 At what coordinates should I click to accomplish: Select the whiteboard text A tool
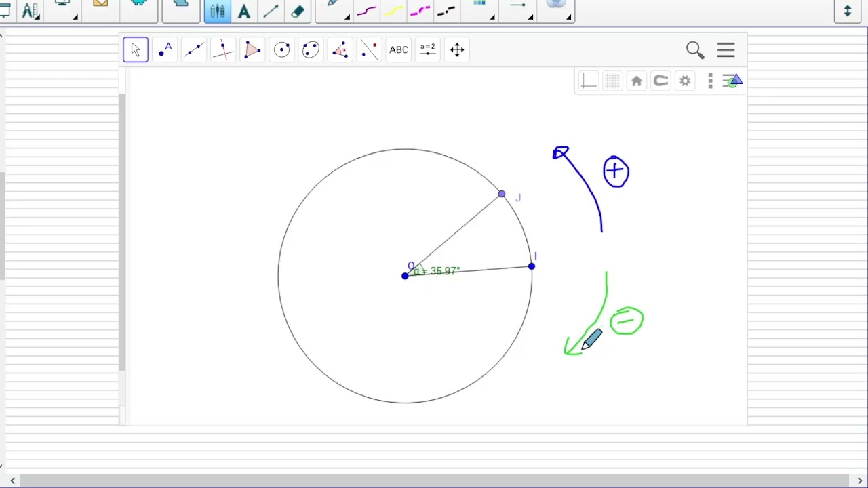click(244, 12)
